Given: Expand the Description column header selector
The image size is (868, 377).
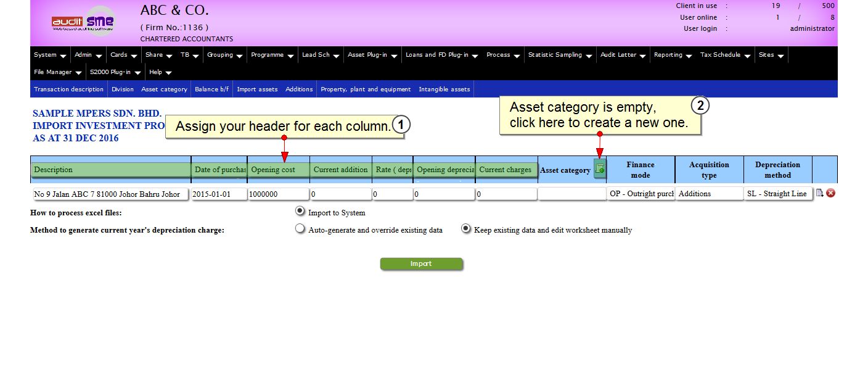Looking at the screenshot, I should (x=111, y=170).
